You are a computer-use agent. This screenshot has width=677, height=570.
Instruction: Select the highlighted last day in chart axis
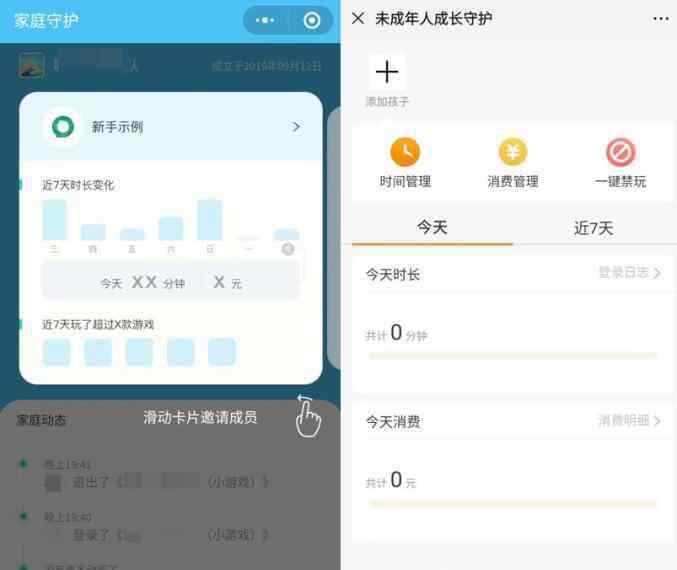tap(288, 249)
